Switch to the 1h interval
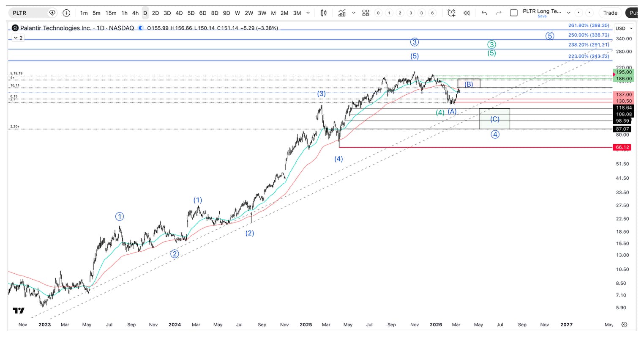The image size is (644, 341). pos(124,13)
